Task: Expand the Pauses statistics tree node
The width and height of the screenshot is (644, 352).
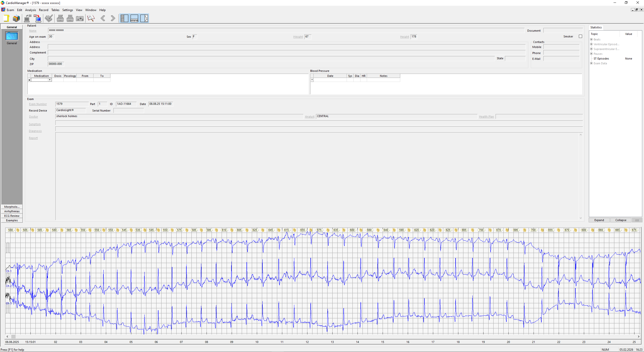Action: 591,54
